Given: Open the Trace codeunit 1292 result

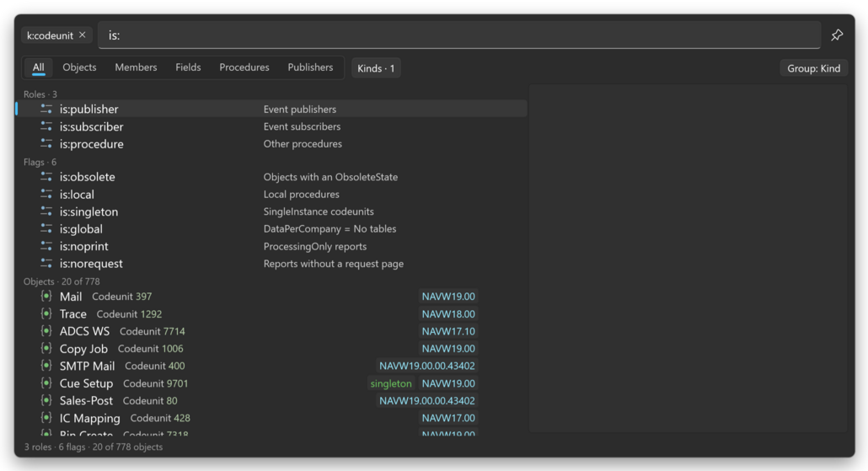Looking at the screenshot, I should (272, 313).
